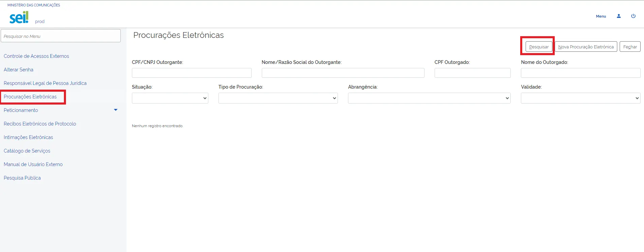Viewport: 644px width, 252px height.
Task: Toggle the Menu button in header
Action: (601, 16)
